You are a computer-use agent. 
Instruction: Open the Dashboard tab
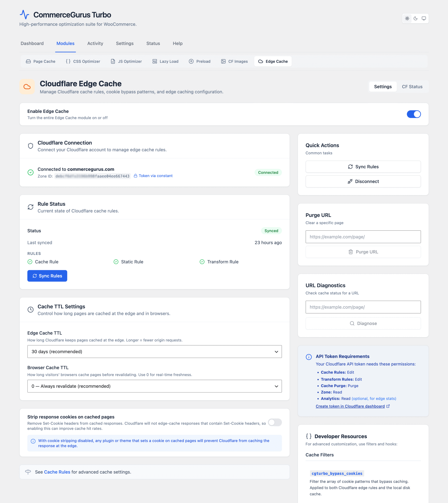pos(32,43)
